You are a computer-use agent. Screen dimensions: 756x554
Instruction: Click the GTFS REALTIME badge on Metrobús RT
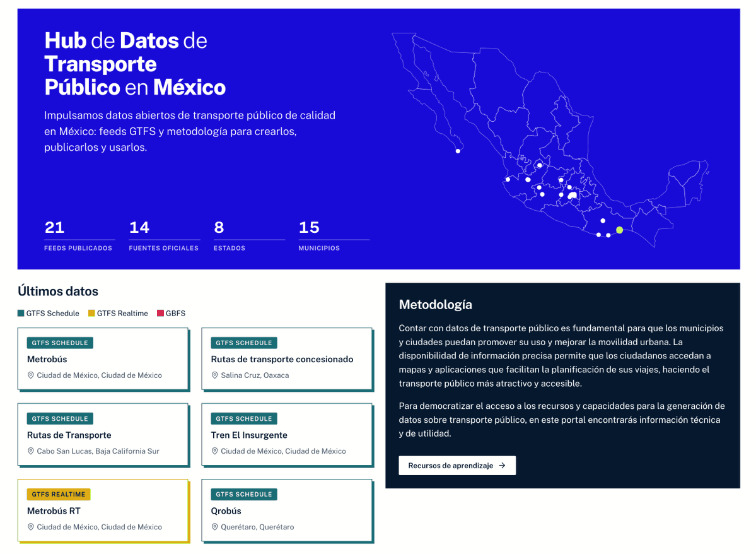(x=59, y=494)
